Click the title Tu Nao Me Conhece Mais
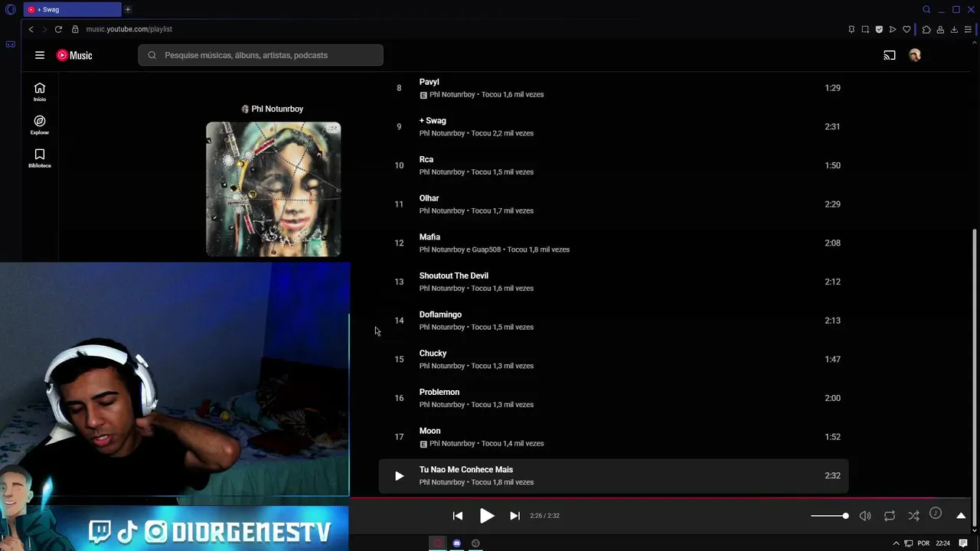 (466, 470)
